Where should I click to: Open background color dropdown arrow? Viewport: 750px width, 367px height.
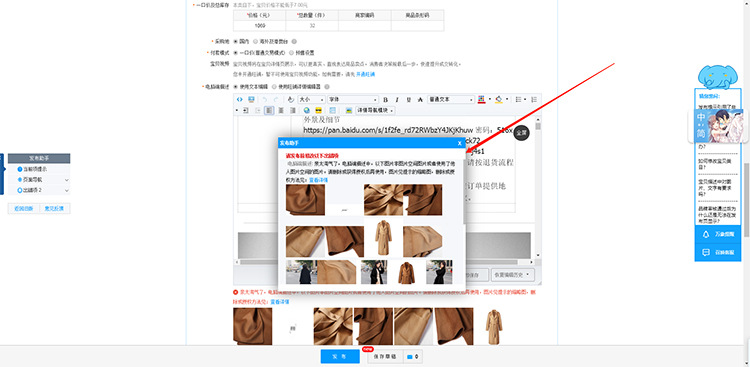coord(507,100)
